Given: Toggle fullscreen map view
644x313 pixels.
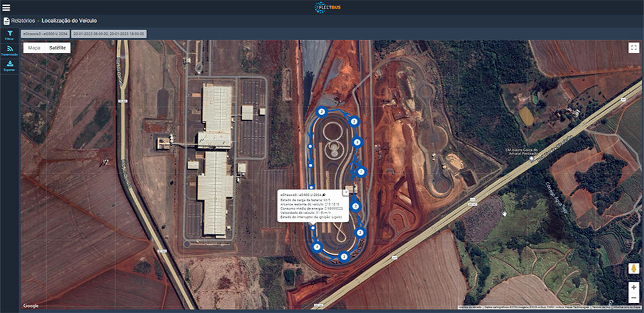Looking at the screenshot, I should tap(633, 47).
